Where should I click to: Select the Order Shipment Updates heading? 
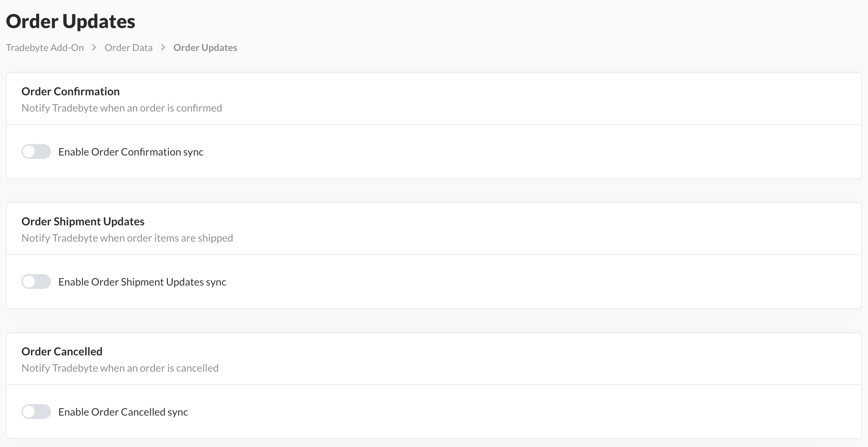[x=83, y=221]
